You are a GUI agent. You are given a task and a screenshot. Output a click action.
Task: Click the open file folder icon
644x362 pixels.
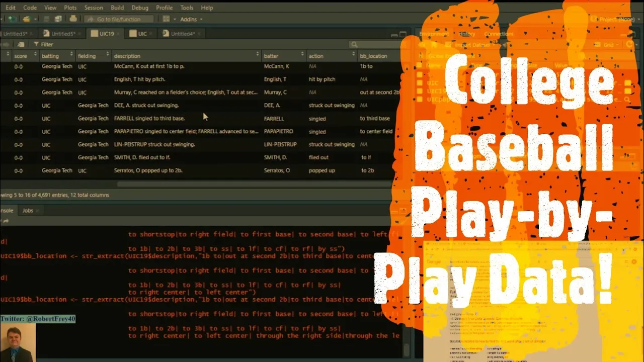point(26,19)
